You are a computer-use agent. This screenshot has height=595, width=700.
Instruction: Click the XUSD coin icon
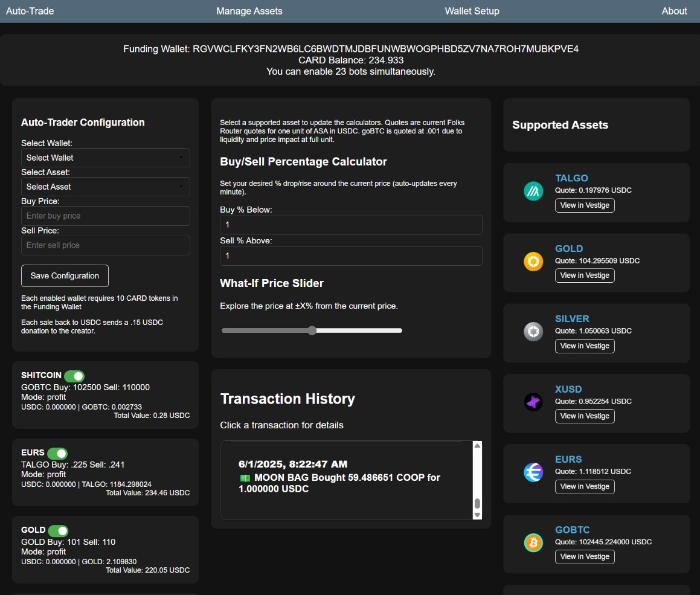533,402
